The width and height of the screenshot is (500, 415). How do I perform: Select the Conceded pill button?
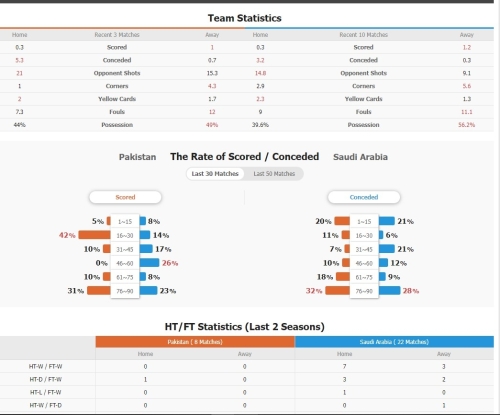click(x=364, y=197)
